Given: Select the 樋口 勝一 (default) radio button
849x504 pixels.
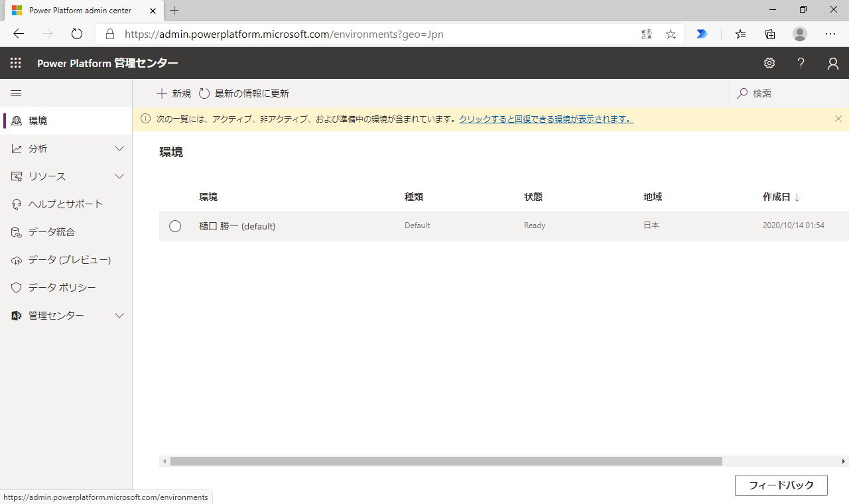Looking at the screenshot, I should (175, 226).
